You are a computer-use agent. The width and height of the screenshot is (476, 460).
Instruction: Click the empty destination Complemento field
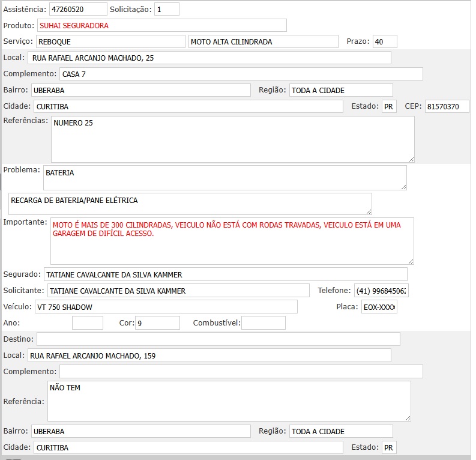(x=241, y=372)
